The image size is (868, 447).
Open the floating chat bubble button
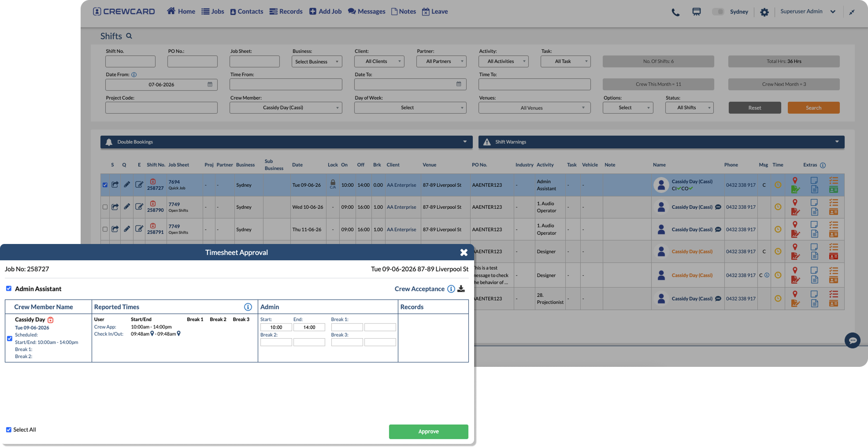click(853, 340)
